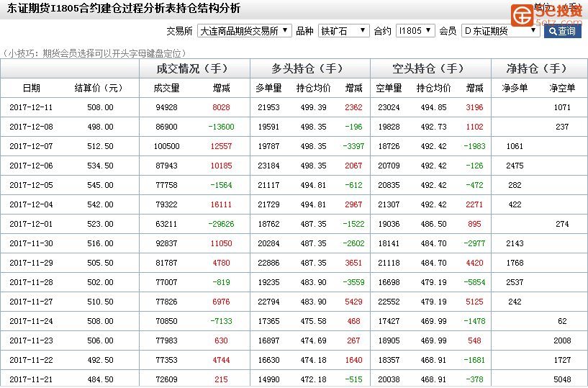588x388 pixels.
Task: Open the 会员 东证期货 dropdown
Action: tap(501, 31)
